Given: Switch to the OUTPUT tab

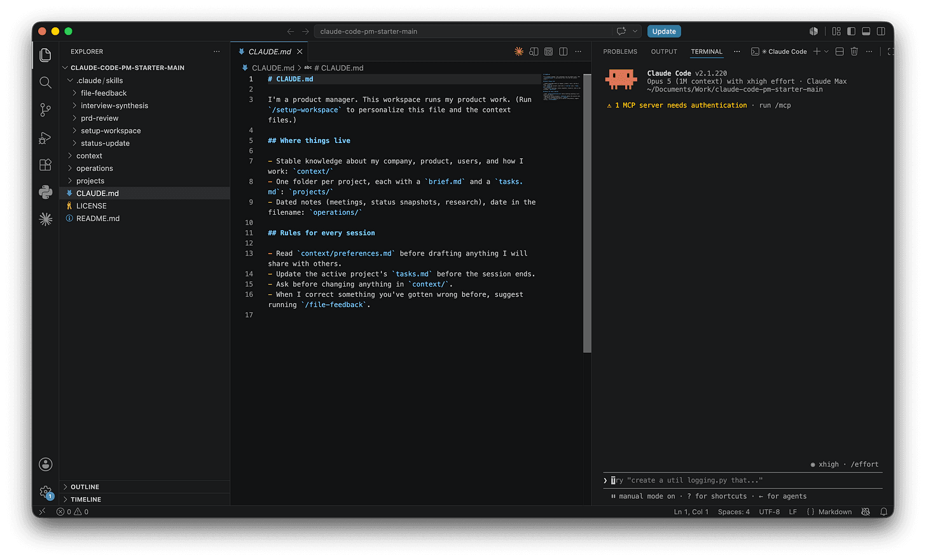Looking at the screenshot, I should pyautogui.click(x=664, y=51).
